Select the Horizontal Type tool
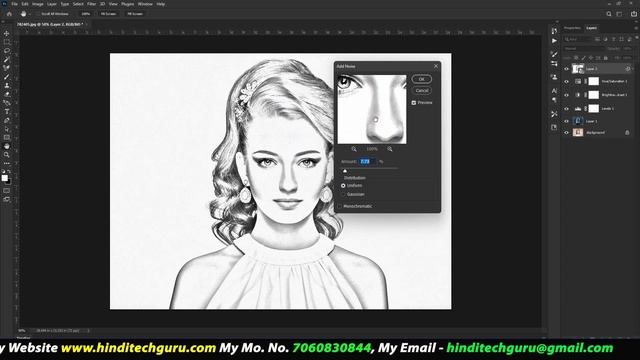Screen dimensions: 640x360 (x=7, y=111)
